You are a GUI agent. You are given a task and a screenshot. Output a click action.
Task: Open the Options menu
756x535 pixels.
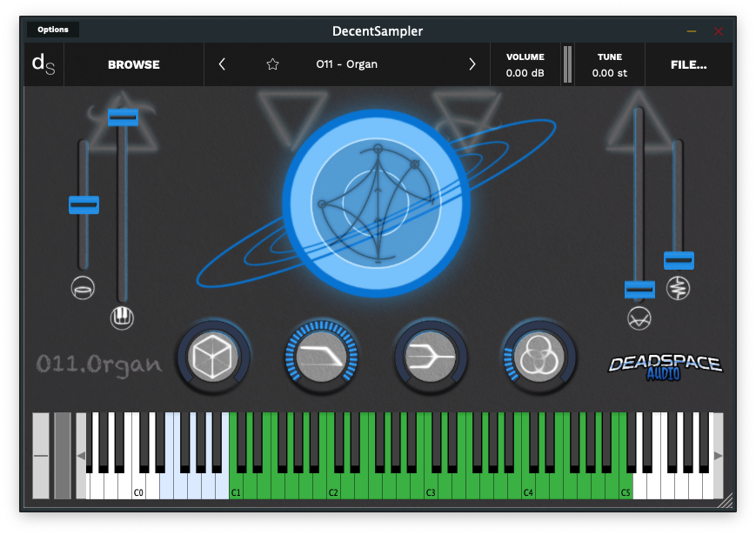(53, 30)
